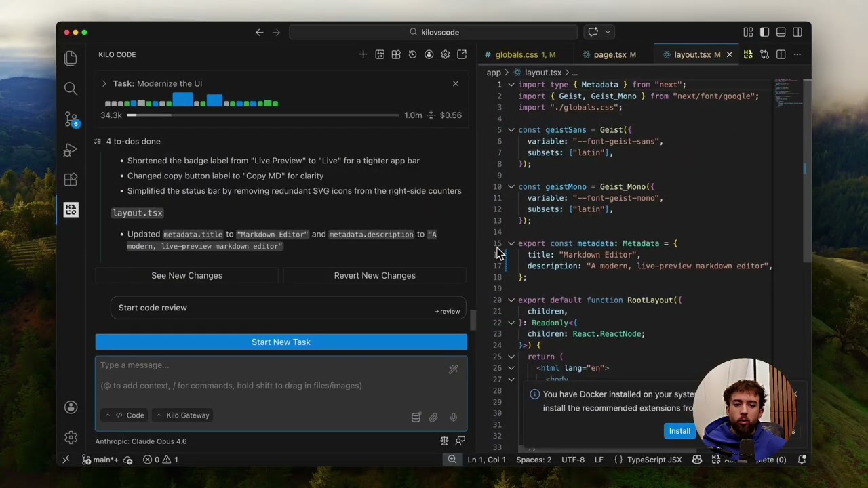Click See New Changes button
868x488 pixels.
click(x=186, y=275)
